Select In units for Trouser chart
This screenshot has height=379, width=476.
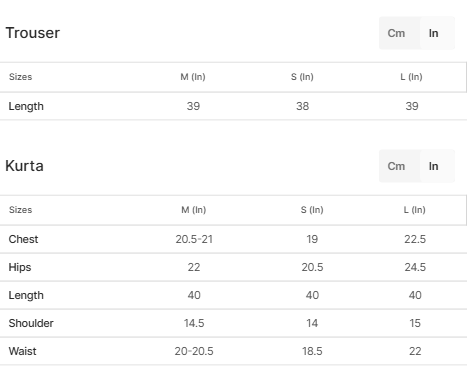coord(434,33)
